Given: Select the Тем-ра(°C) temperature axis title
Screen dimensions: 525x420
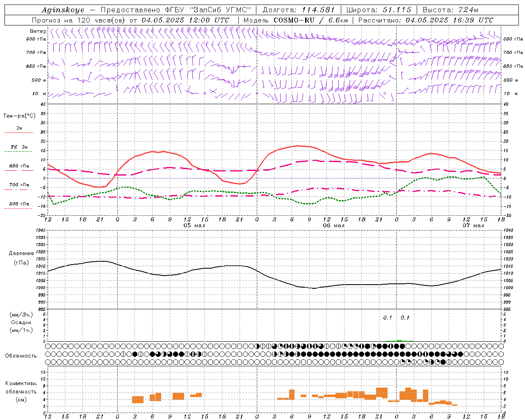Looking at the screenshot, I should coord(19,116).
